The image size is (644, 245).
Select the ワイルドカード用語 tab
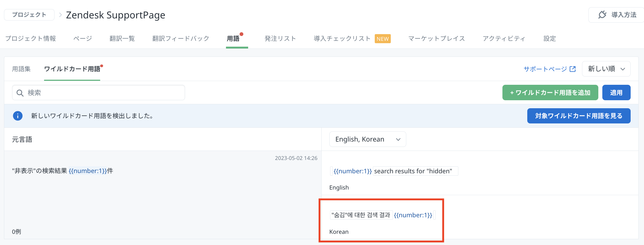(x=72, y=69)
